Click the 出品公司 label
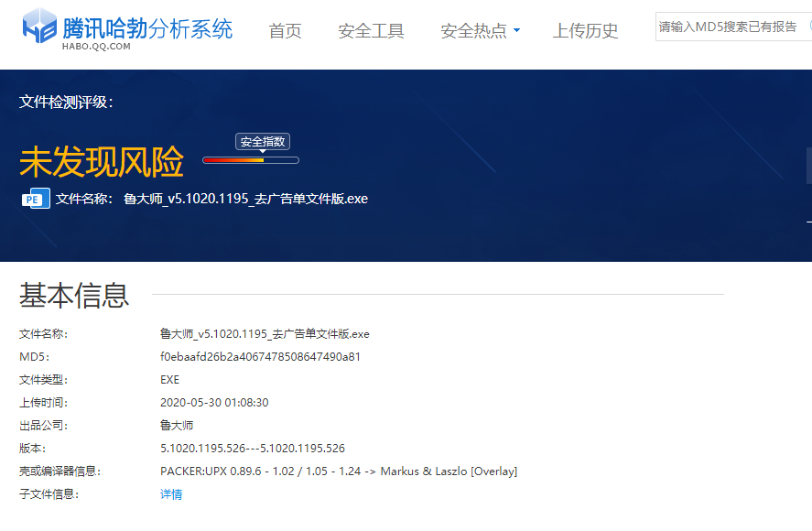This screenshot has width=812, height=531. [x=44, y=426]
